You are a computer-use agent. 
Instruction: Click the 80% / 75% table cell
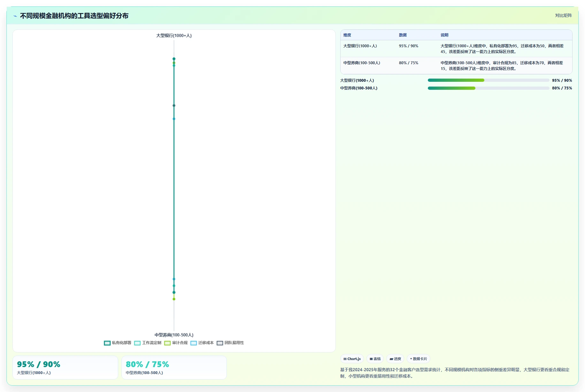click(x=408, y=63)
